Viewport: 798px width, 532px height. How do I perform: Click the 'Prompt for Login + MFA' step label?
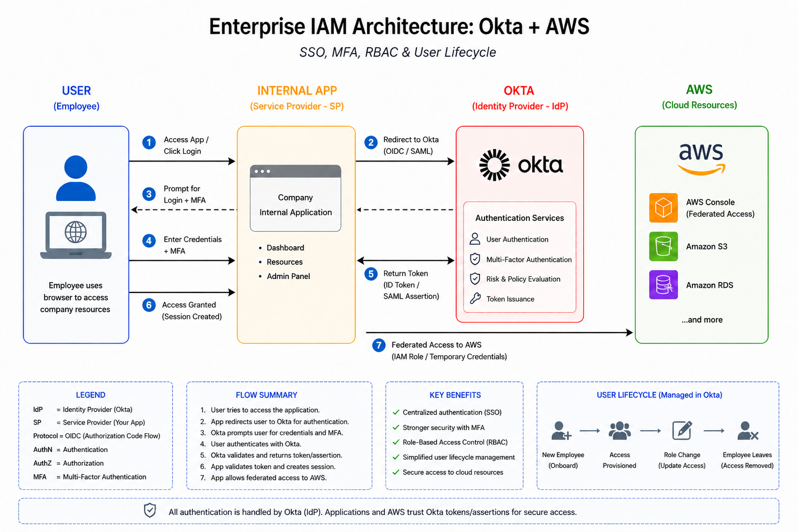tap(185, 194)
